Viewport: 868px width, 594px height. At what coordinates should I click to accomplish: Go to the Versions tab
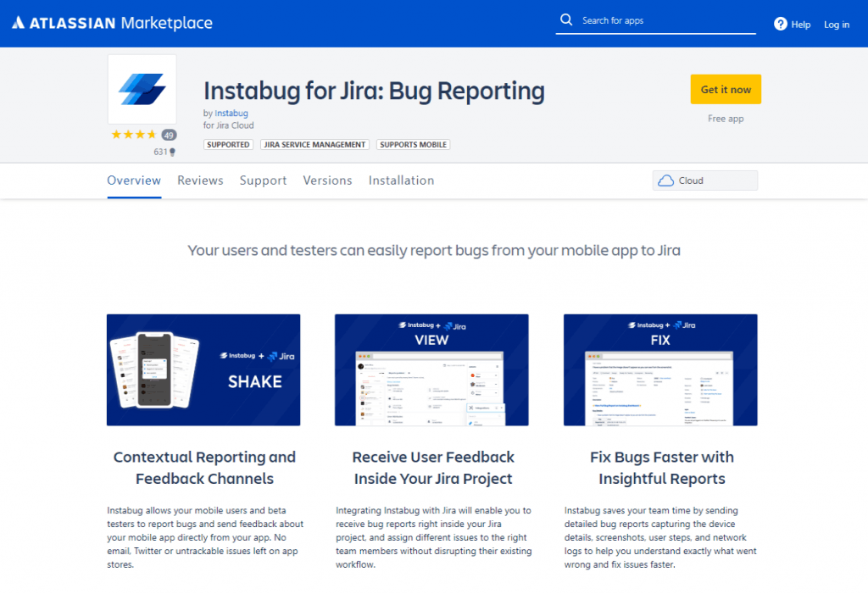(x=327, y=180)
